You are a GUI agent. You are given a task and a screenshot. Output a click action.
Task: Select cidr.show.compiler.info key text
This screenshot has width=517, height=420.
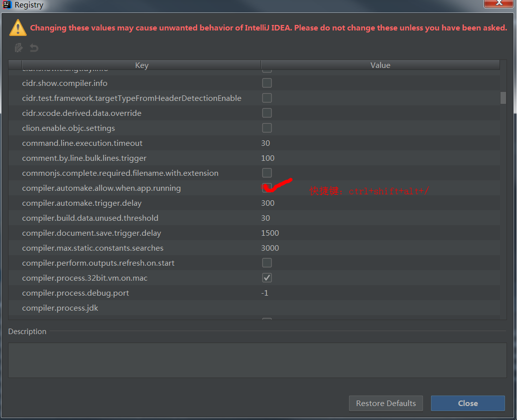pyautogui.click(x=64, y=83)
